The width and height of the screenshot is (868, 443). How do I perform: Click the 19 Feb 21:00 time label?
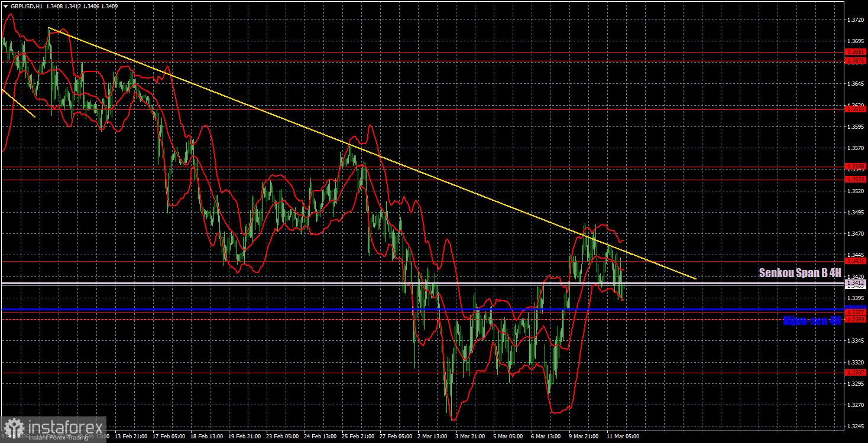(246, 437)
